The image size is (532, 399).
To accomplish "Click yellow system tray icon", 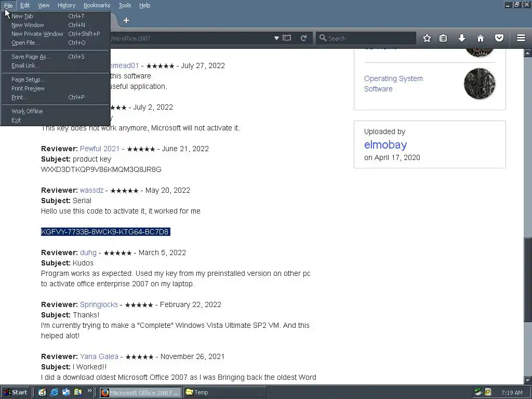I will [488, 393].
